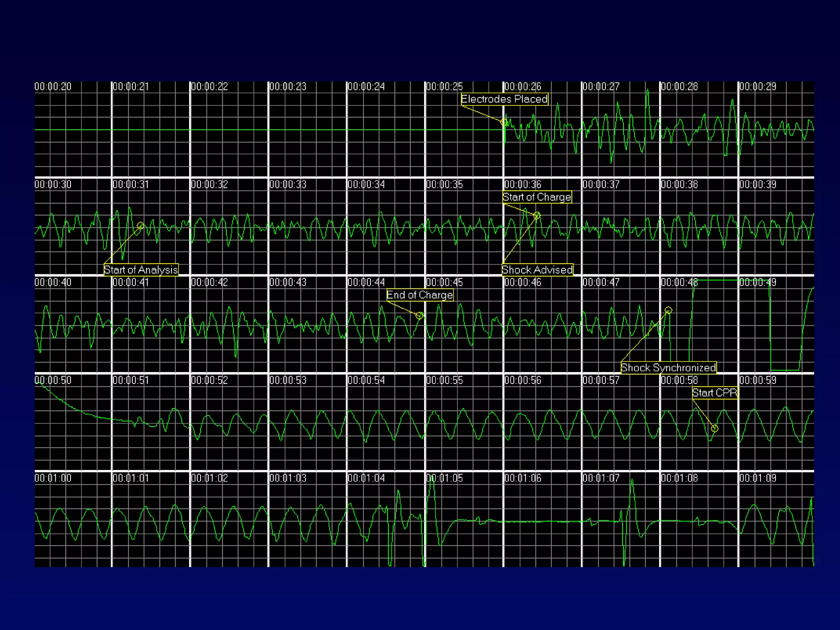Click the Start CPR circle marker
Screen dimensions: 840x630
pos(714,429)
